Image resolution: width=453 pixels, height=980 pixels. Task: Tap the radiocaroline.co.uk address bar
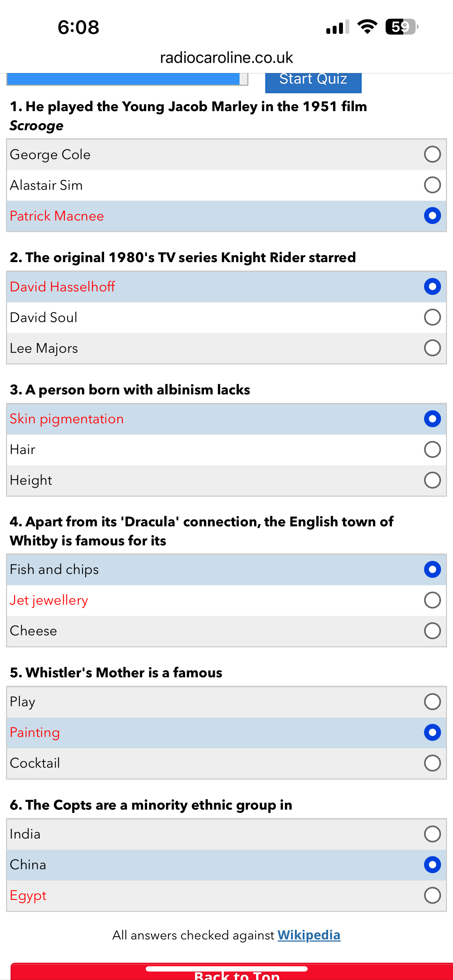[x=226, y=58]
